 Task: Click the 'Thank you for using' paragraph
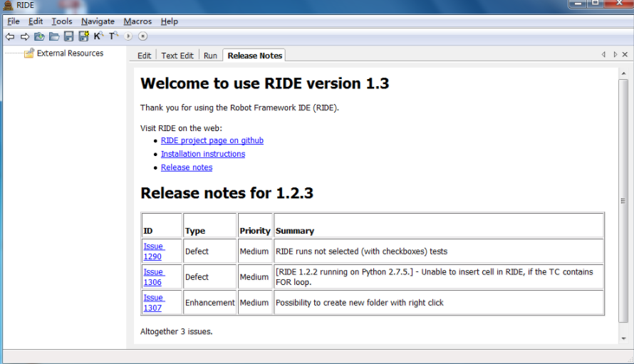point(239,108)
